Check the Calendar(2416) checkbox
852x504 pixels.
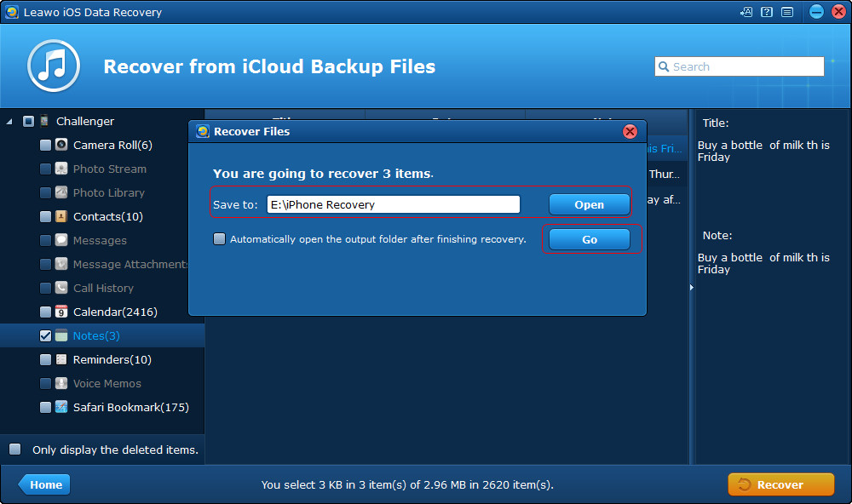[45, 312]
